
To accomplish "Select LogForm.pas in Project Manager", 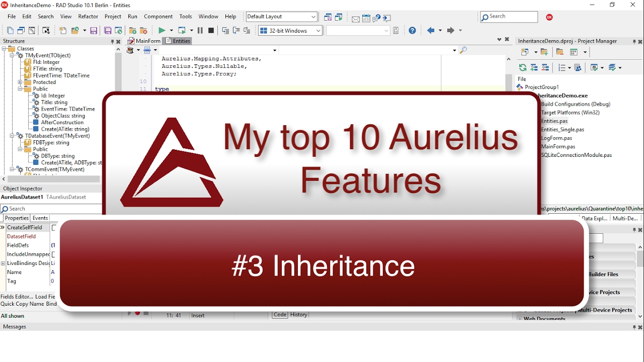I will pos(556,138).
